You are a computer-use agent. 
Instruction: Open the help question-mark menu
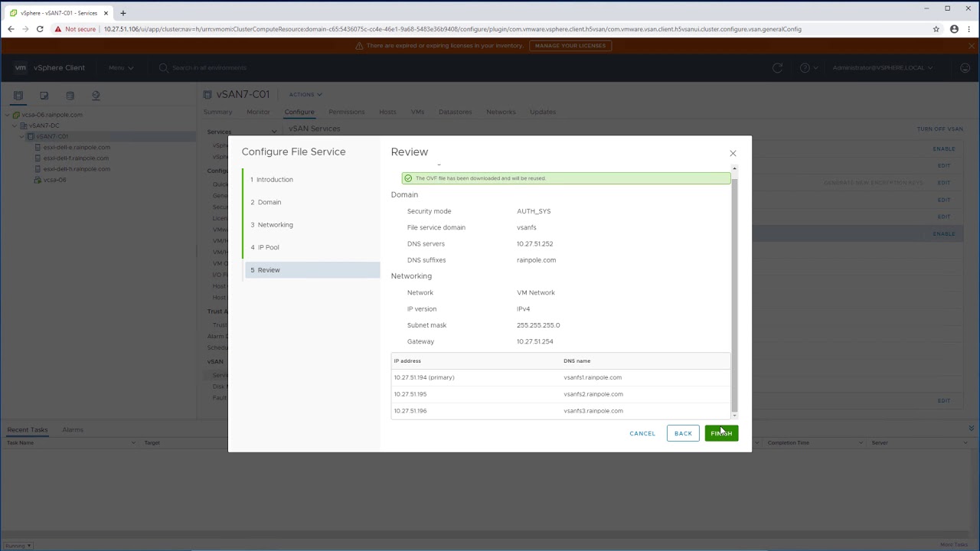pyautogui.click(x=808, y=67)
